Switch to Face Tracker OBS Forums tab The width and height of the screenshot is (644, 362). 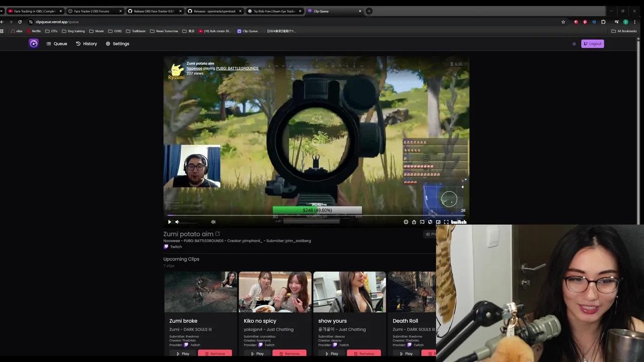[95, 11]
